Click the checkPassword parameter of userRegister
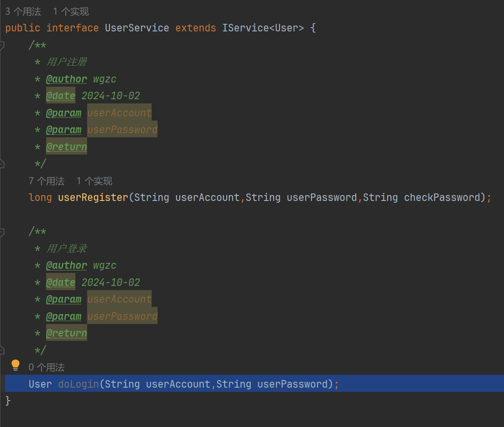Screen dimensions: 504x427 (442, 197)
